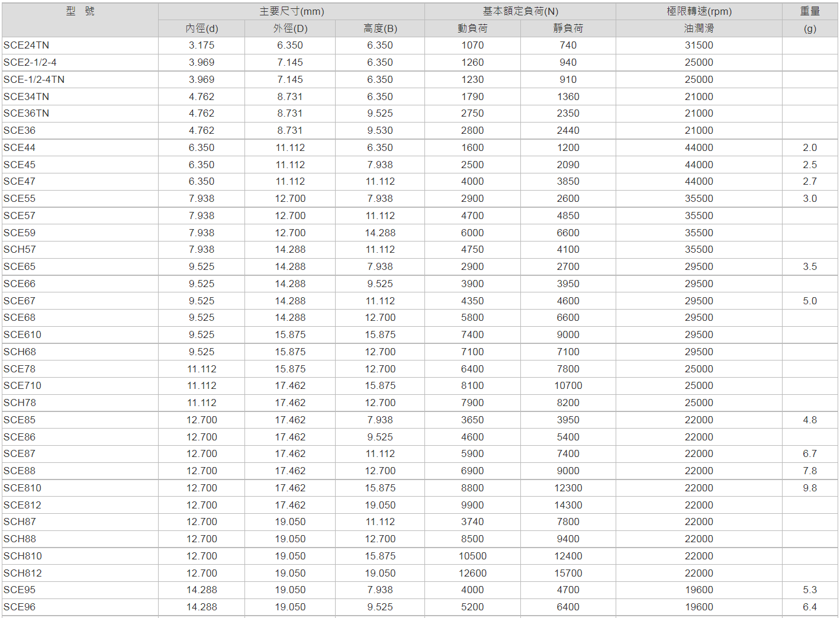Select the 外徑(D) column header
Viewport: 840px width, 618px height.
pos(290,28)
